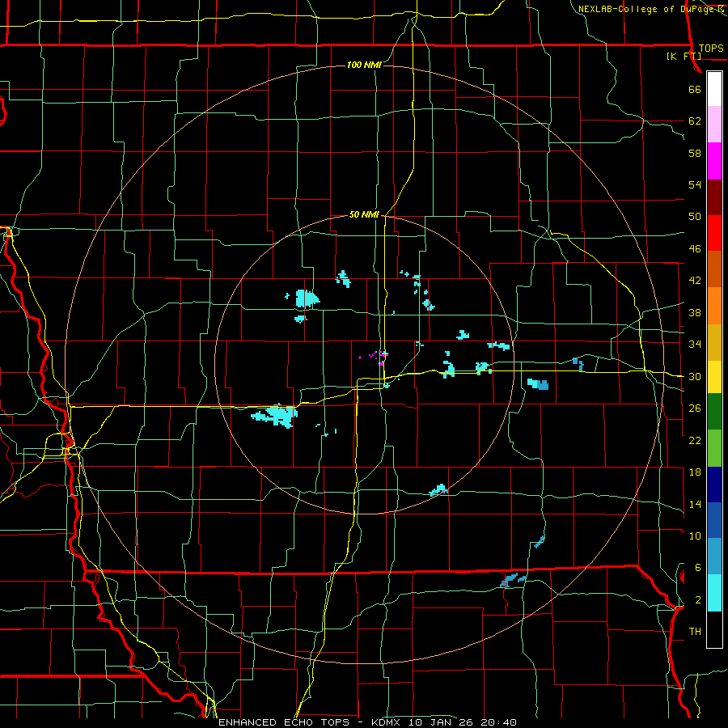Click the 14 value on the scale
The image size is (728, 728).
pos(695,504)
